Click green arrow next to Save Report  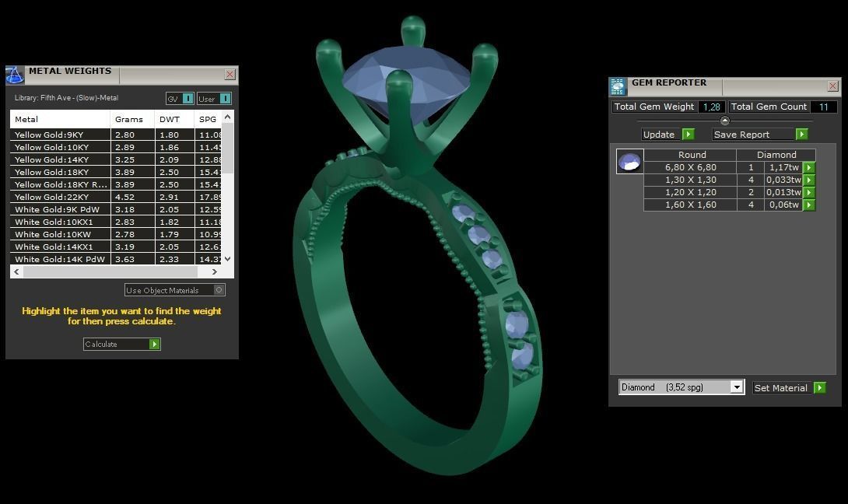[x=802, y=134]
